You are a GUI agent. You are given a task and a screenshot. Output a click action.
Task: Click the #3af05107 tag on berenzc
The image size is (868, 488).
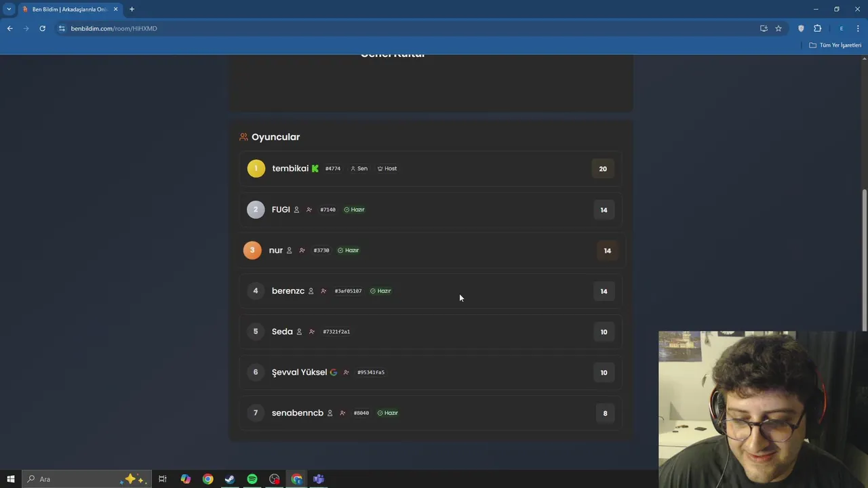coord(348,291)
